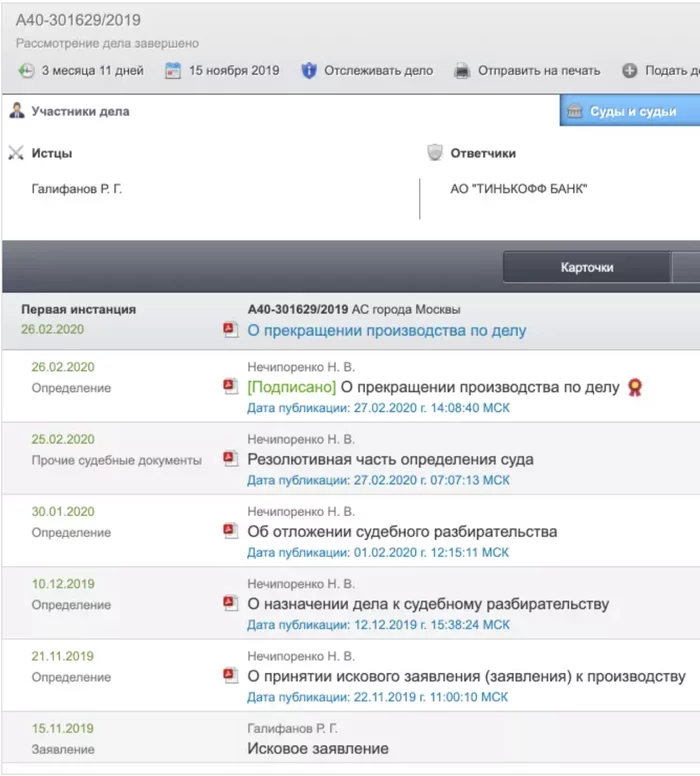Image resolution: width=700 pixels, height=776 pixels.
Task: Click the plus icon next to Подать
Action: (x=630, y=71)
